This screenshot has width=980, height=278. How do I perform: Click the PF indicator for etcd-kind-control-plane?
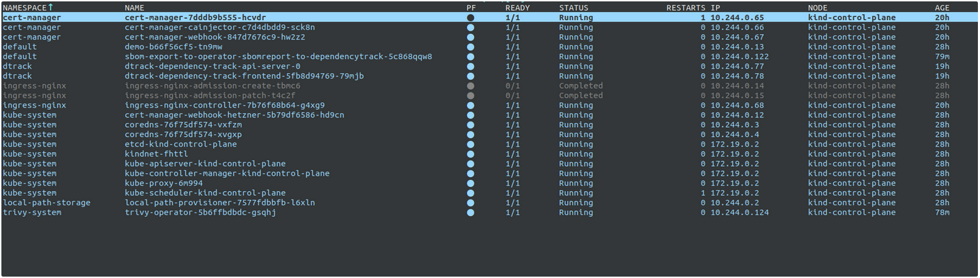point(471,144)
